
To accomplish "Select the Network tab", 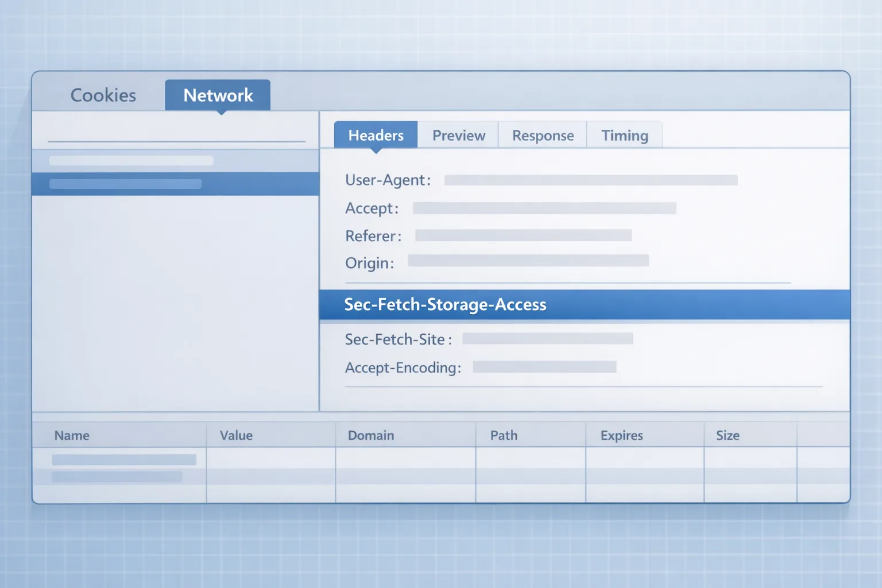I will click(x=218, y=95).
